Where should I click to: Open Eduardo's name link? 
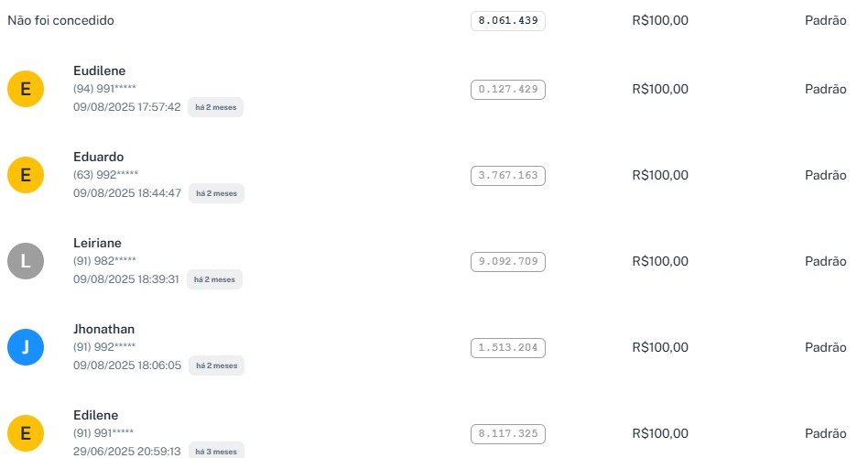pyautogui.click(x=98, y=157)
